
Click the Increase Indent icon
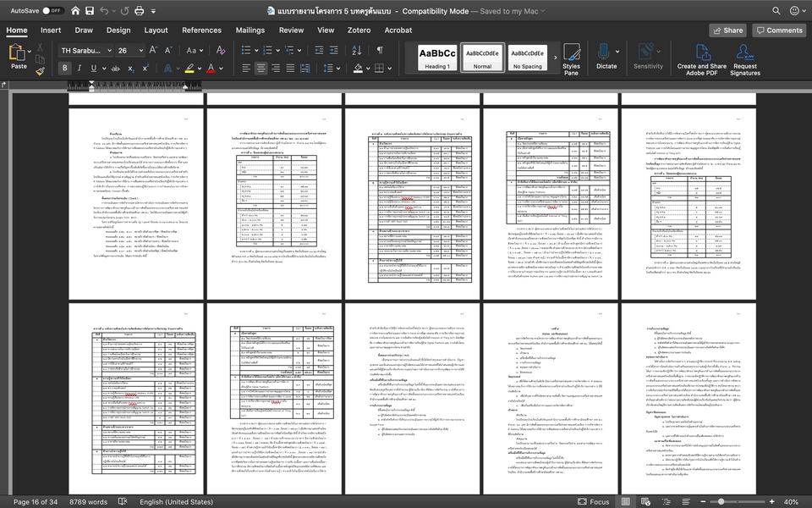334,50
